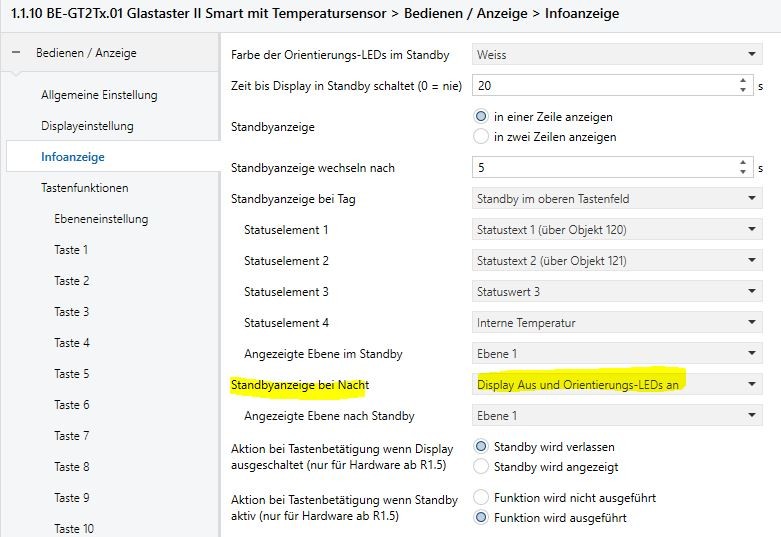Open the Standbyanzeige bei Nacht dropdown
The height and width of the screenshot is (537, 781).
[x=617, y=384]
